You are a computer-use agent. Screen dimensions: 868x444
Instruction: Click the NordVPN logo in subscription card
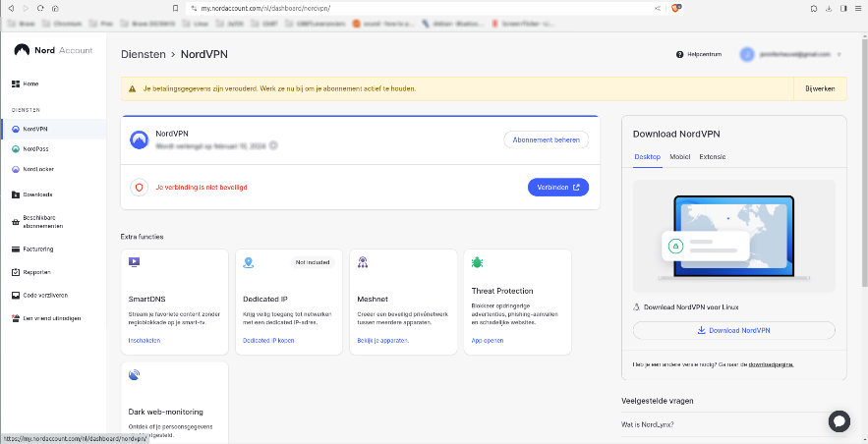click(139, 139)
